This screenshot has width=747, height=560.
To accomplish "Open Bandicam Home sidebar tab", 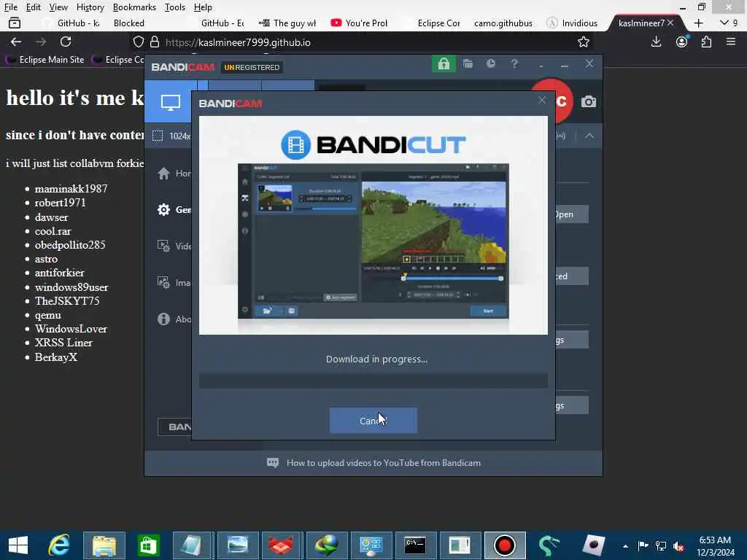I will pyautogui.click(x=174, y=174).
